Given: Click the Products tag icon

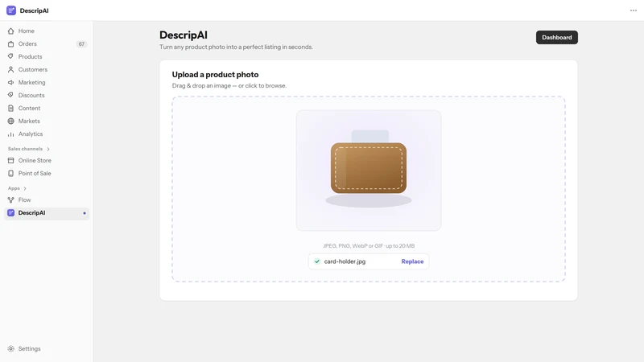Looking at the screenshot, I should [x=11, y=56].
